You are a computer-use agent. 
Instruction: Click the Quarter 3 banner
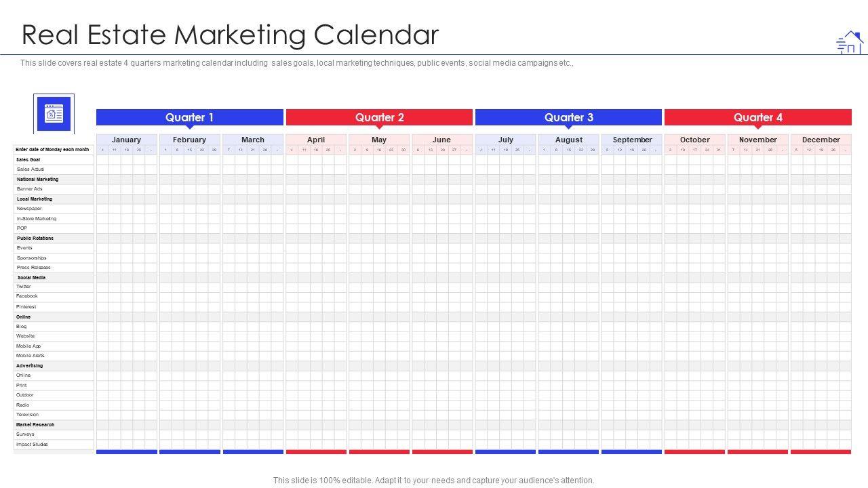568,117
